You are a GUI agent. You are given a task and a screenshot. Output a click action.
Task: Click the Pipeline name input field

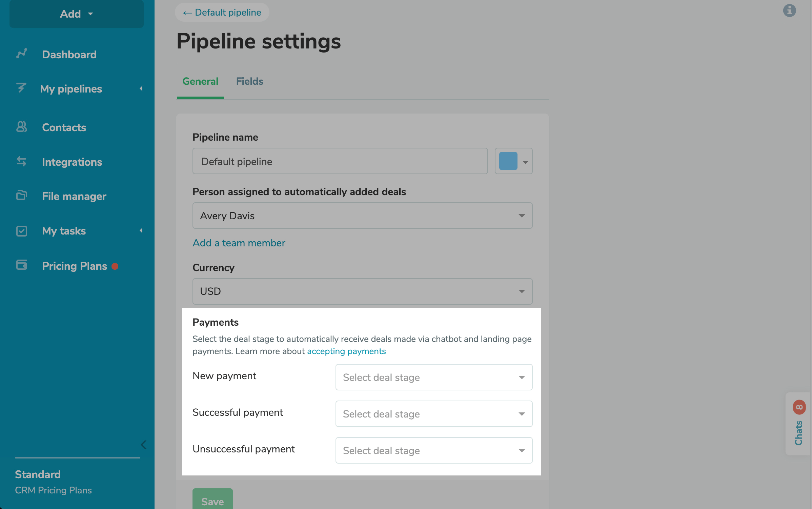coord(340,161)
